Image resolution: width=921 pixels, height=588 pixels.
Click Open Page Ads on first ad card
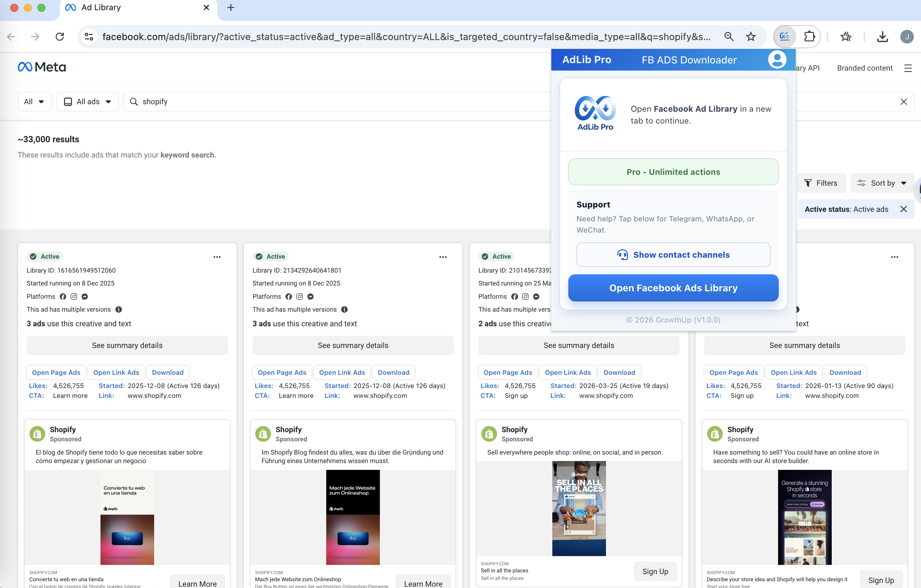56,373
